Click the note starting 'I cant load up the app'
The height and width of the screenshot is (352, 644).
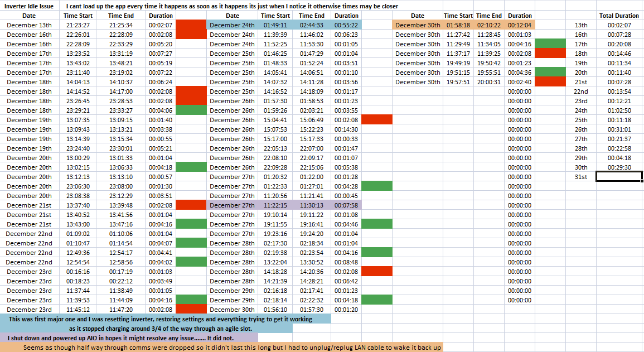tap(232, 6)
